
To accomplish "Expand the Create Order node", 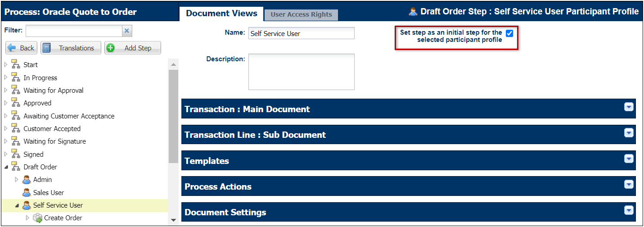I will [x=28, y=218].
